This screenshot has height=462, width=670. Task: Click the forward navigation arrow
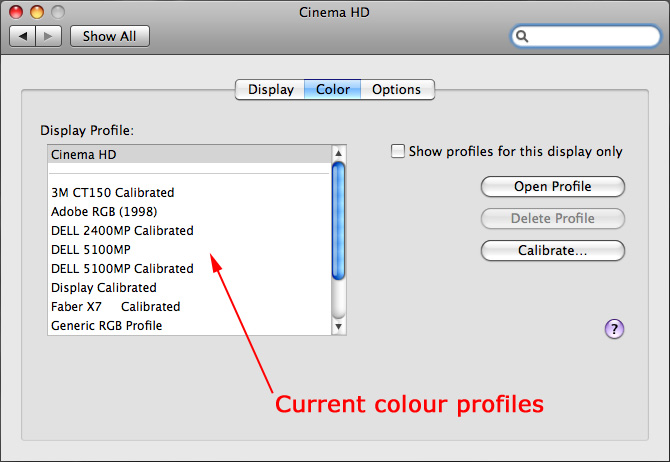(49, 36)
